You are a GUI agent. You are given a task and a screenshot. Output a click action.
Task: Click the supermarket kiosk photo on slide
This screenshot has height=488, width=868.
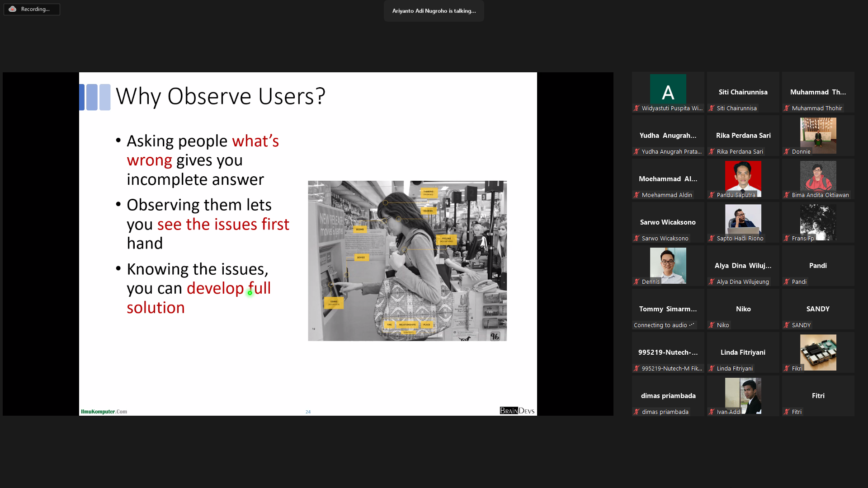(x=407, y=261)
